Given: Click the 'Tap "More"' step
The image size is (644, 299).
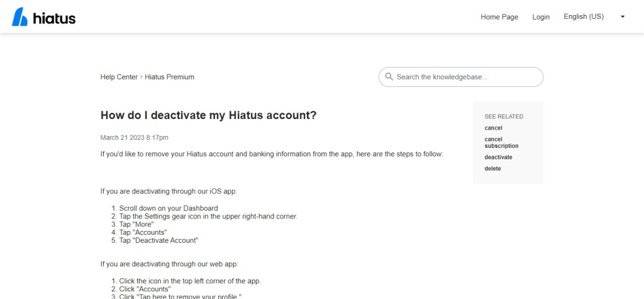Looking at the screenshot, I should (136, 224).
